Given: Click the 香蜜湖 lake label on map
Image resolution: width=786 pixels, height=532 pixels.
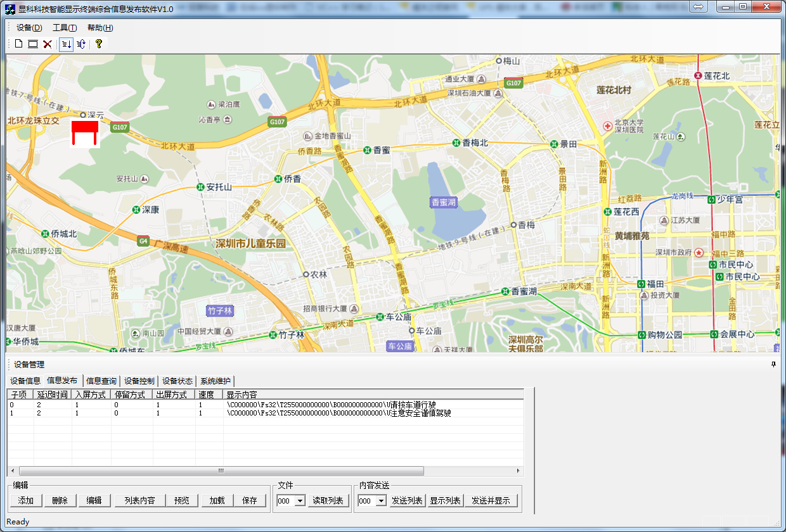Looking at the screenshot, I should coord(444,202).
